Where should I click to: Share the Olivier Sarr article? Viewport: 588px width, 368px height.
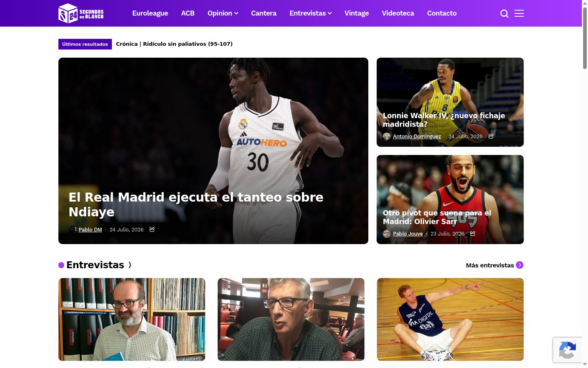pos(473,233)
